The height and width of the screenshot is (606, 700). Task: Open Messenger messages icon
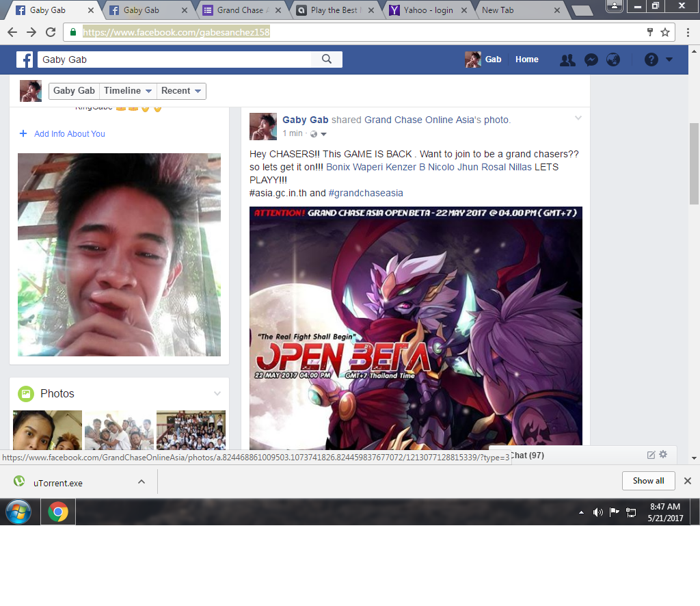click(591, 60)
